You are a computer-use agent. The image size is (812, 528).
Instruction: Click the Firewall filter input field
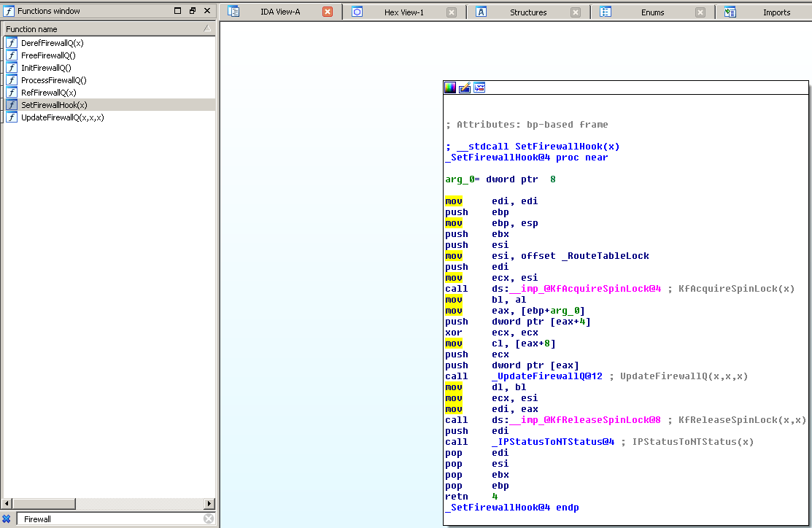[x=109, y=519]
